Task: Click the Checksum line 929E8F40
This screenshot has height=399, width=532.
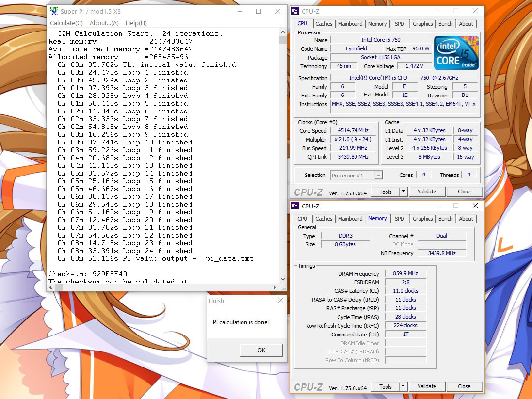Action: pos(88,274)
